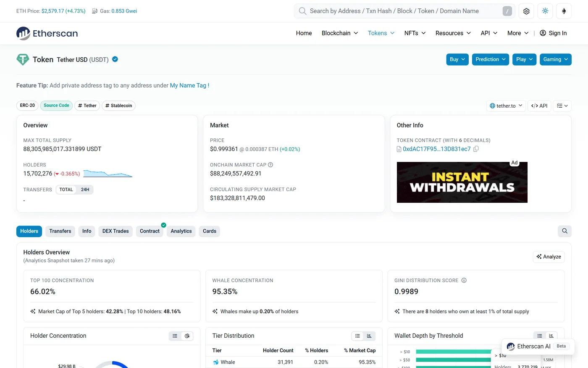Click the Tether token logo

click(x=23, y=59)
